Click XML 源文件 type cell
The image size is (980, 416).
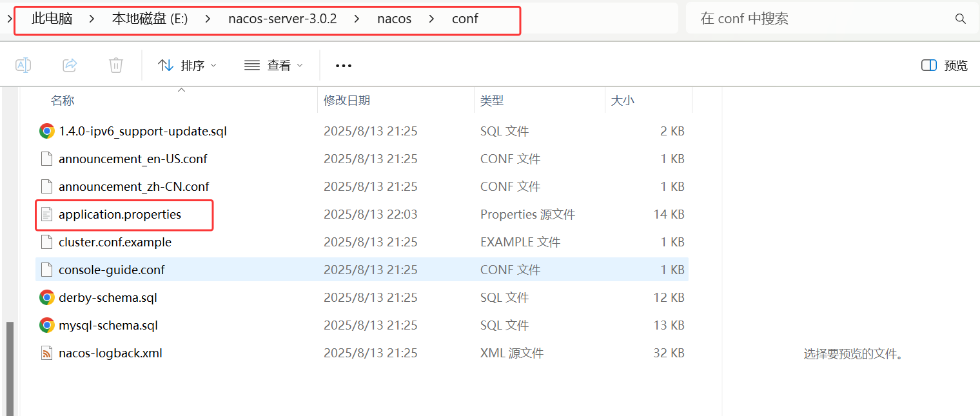(x=512, y=353)
